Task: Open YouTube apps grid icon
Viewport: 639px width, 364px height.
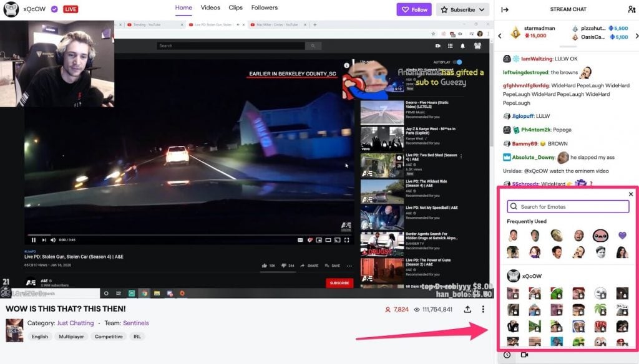Action: [451, 46]
